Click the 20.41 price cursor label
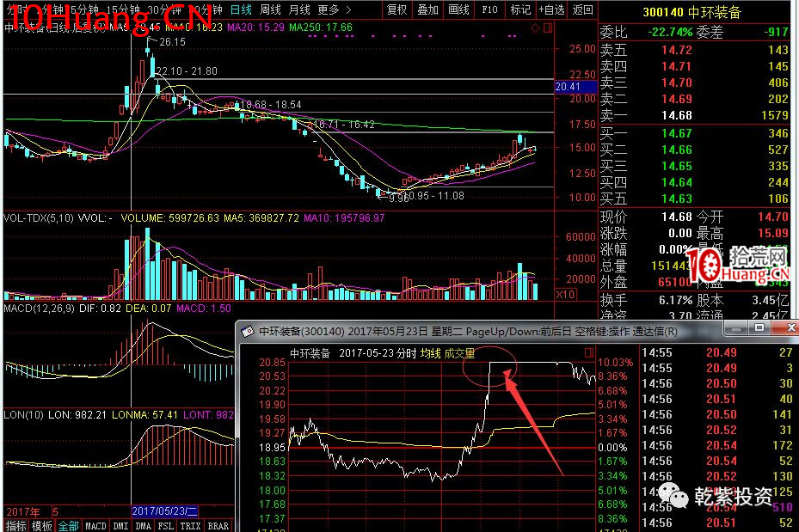The image size is (799, 532). pos(575,87)
